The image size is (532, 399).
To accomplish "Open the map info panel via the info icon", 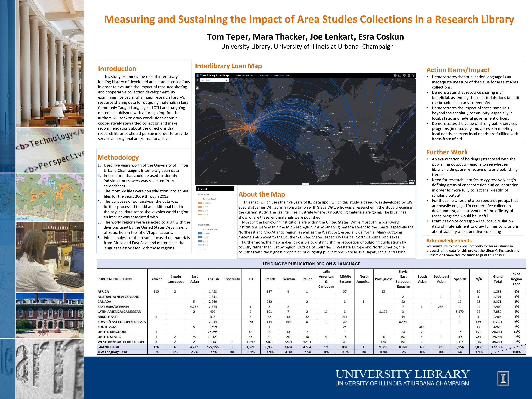I will tap(395, 75).
